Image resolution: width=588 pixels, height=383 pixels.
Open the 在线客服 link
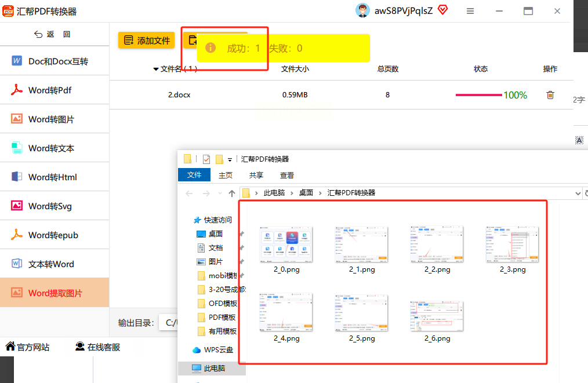(x=97, y=347)
